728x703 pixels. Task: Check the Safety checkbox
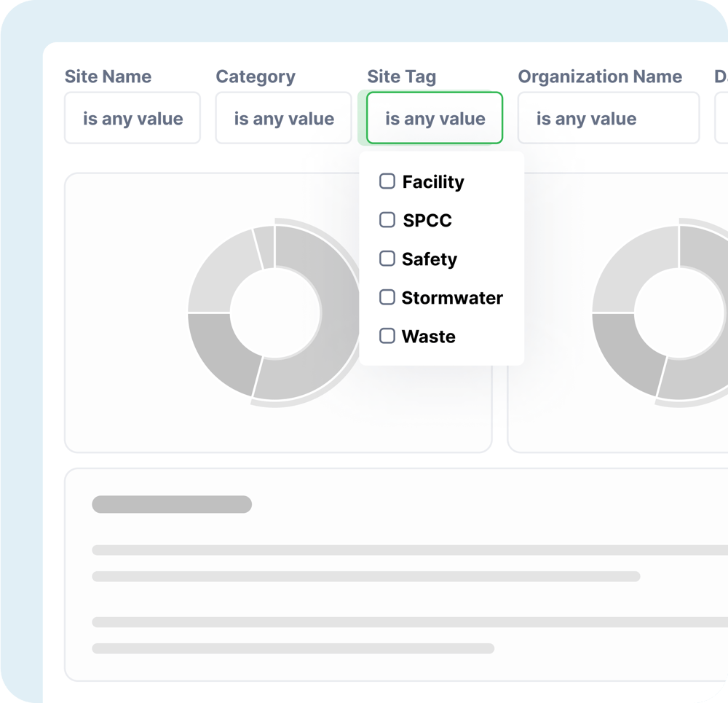pyautogui.click(x=387, y=259)
